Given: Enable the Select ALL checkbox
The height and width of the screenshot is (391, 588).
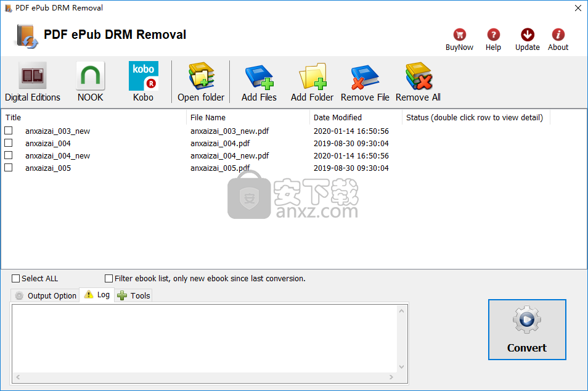Looking at the screenshot, I should [x=16, y=278].
